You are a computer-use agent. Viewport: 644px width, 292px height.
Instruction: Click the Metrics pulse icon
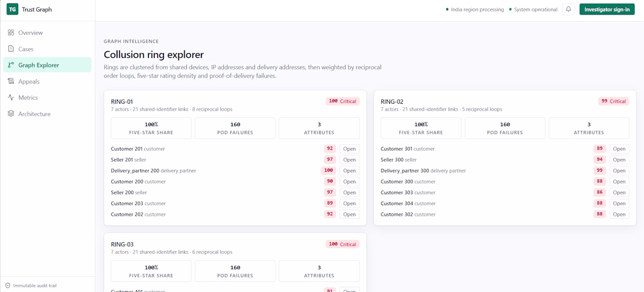pyautogui.click(x=11, y=97)
